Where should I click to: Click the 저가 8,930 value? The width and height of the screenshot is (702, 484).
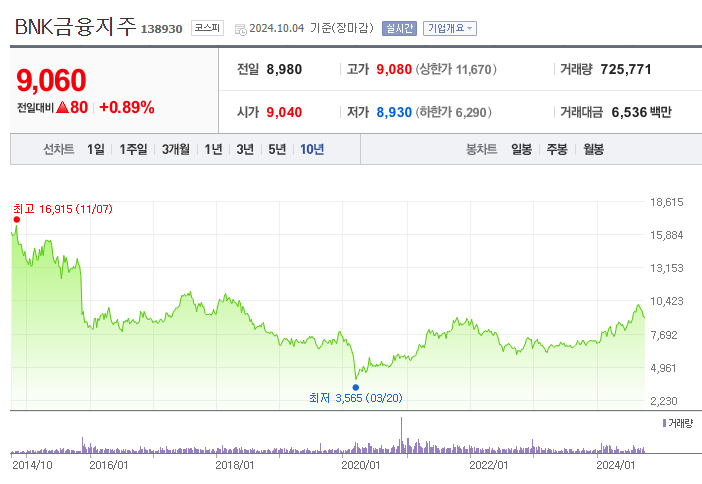coord(394,112)
